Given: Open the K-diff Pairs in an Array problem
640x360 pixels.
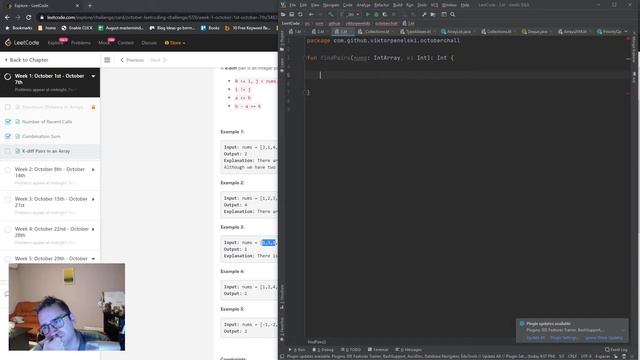Looking at the screenshot, I should tap(46, 151).
